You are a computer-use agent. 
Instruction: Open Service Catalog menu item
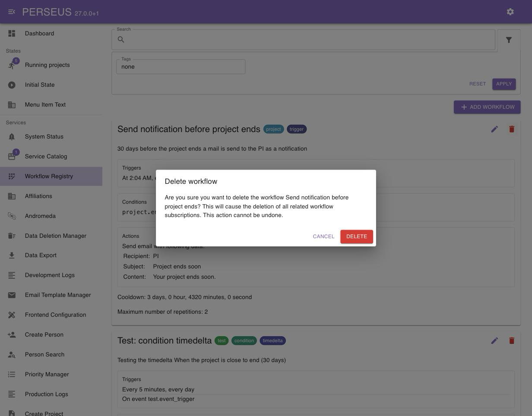[x=51, y=156]
